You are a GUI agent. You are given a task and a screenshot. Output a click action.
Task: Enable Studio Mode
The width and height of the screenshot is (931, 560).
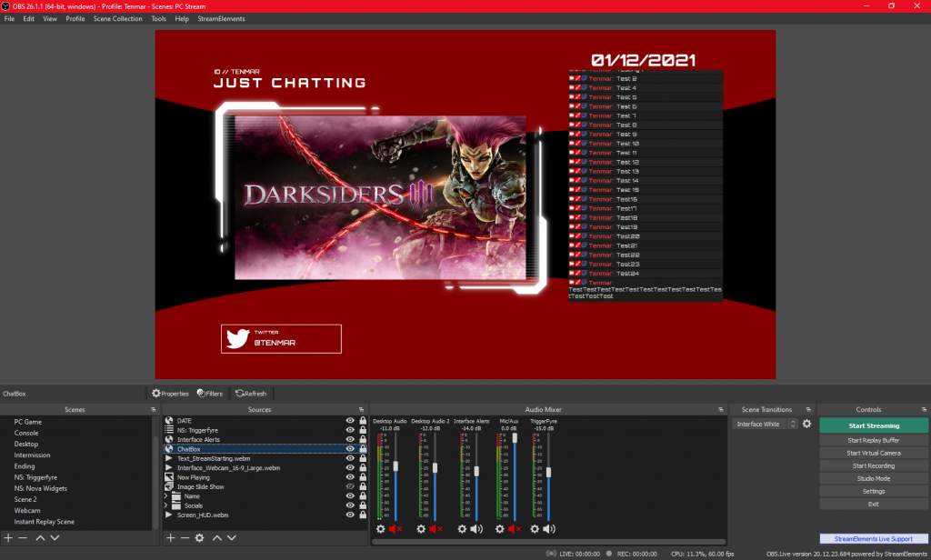click(874, 479)
